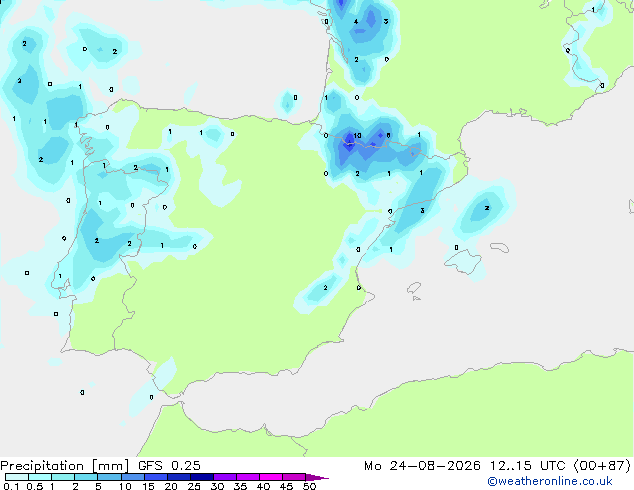Click the '40' legend tick label
634x490 pixels.
point(263,486)
